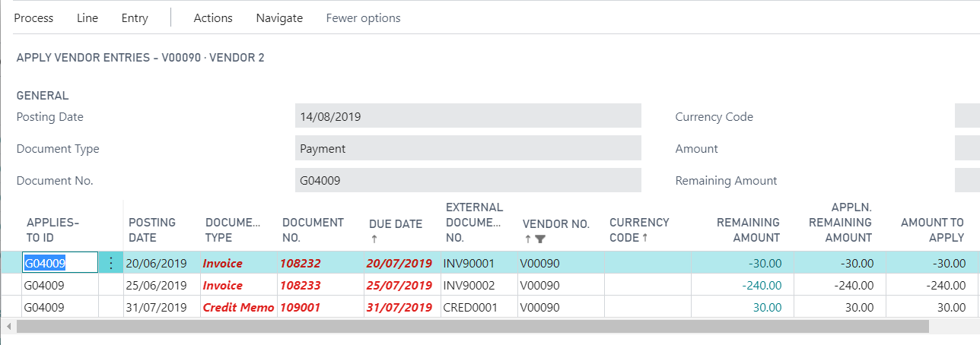Open the Entry menu

[x=135, y=18]
